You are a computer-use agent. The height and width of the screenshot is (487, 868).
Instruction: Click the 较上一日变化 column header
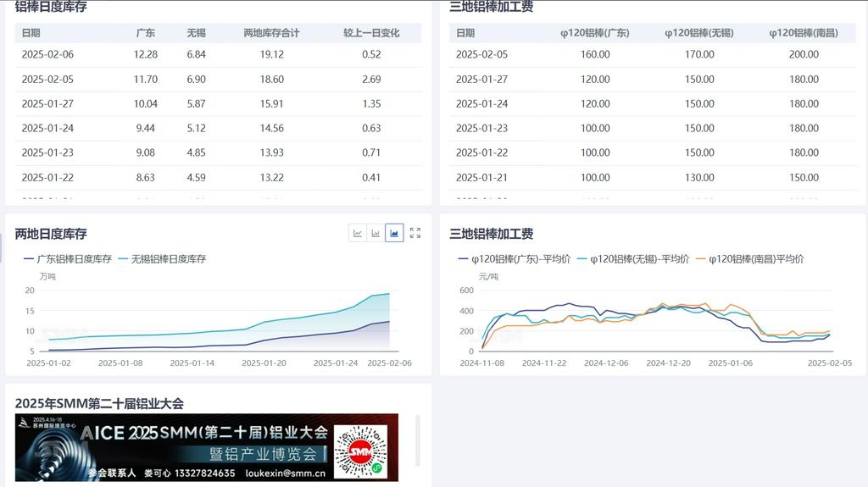371,33
